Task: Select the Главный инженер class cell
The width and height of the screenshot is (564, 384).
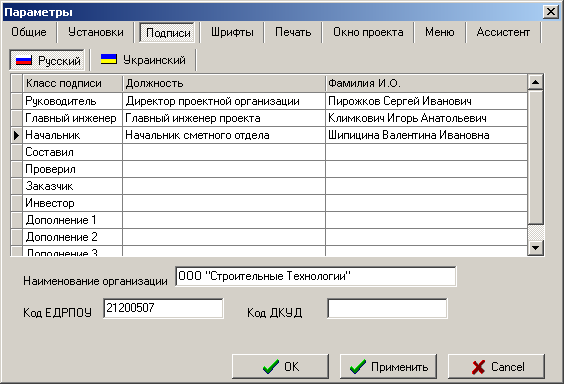Action: 73,118
